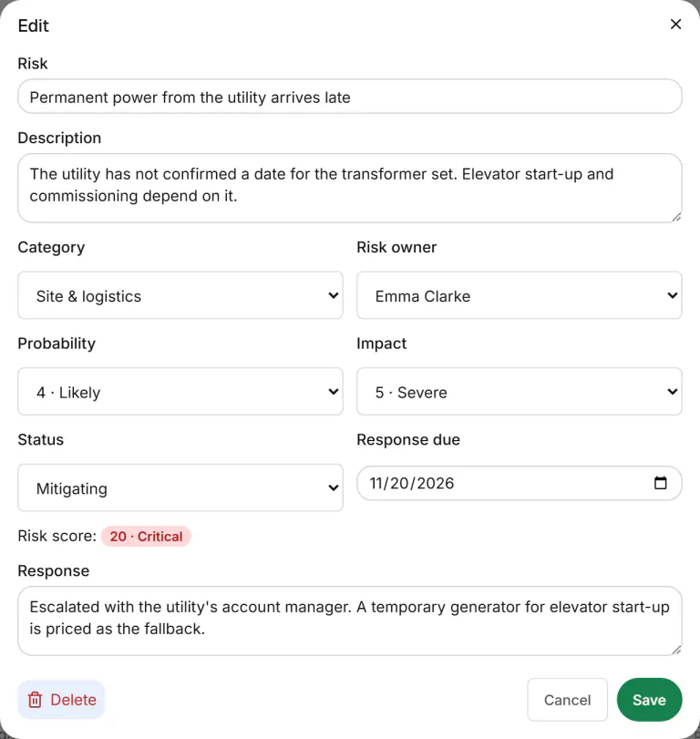The height and width of the screenshot is (739, 700).
Task: Click the Status label
Action: click(40, 439)
